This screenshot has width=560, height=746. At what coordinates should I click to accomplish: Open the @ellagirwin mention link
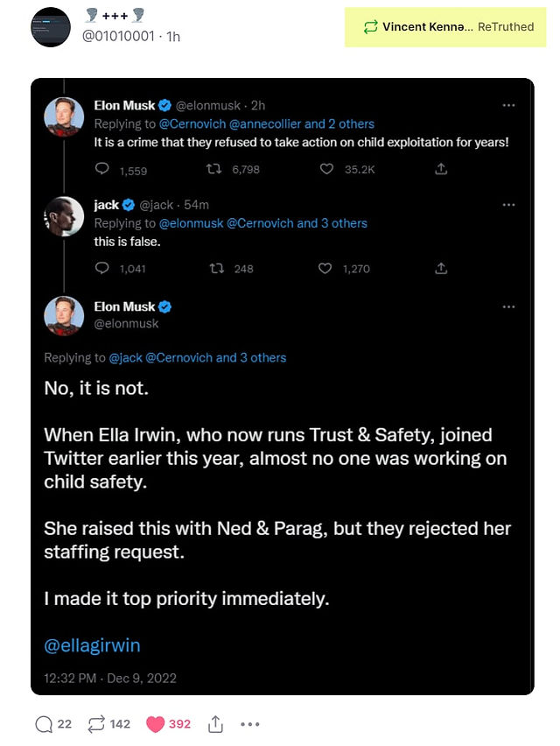(92, 645)
